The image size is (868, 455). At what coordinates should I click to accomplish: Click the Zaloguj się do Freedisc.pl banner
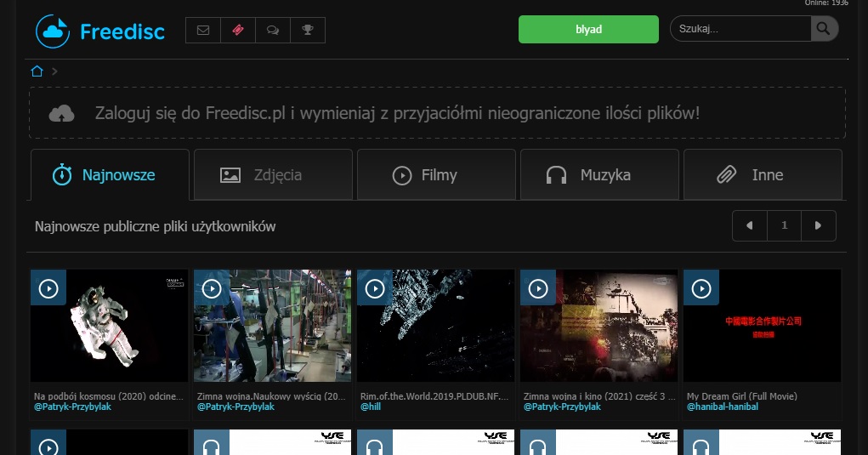[437, 113]
